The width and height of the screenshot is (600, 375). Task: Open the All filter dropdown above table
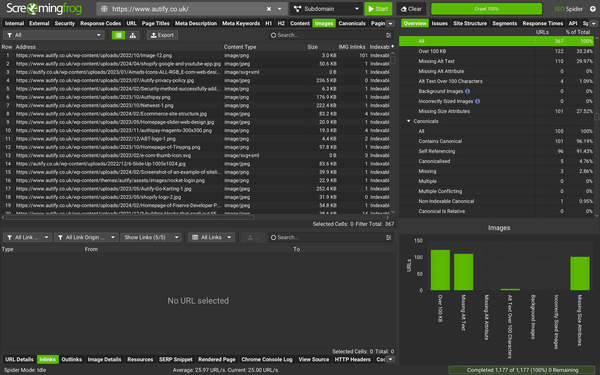54,35
